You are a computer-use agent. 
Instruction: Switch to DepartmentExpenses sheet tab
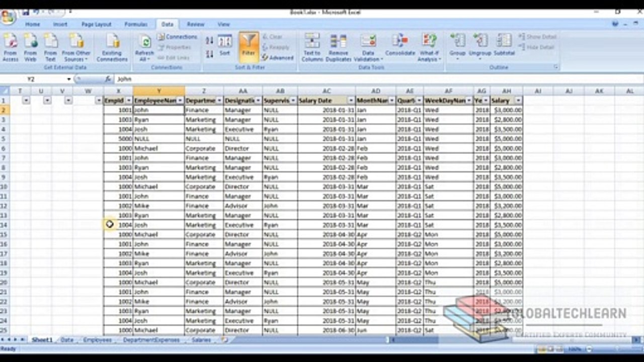(151, 340)
